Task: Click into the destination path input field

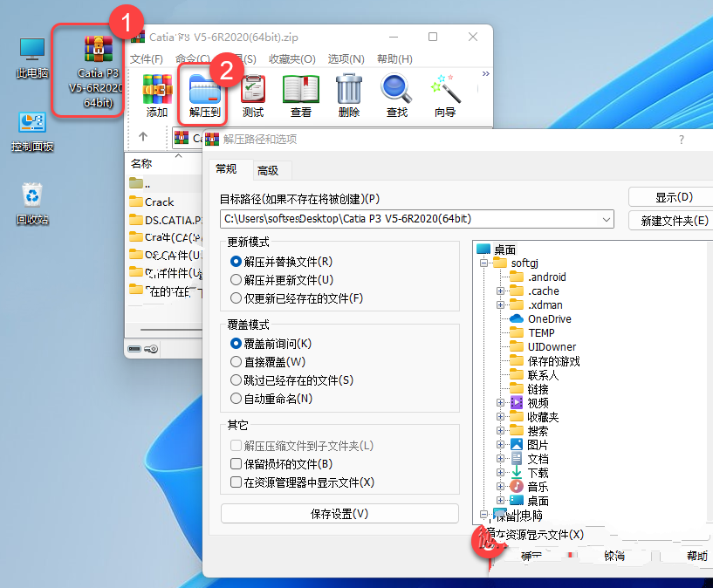Action: (416, 219)
